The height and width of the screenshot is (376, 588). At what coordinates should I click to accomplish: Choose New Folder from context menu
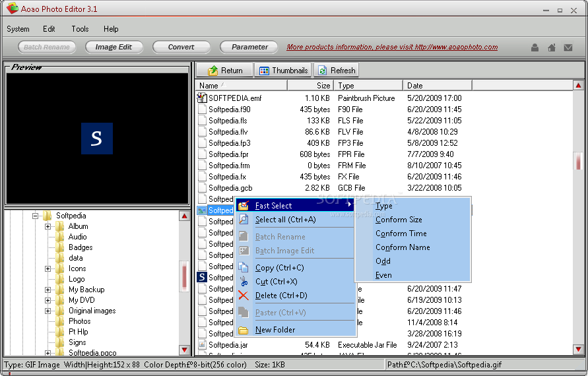[295, 330]
